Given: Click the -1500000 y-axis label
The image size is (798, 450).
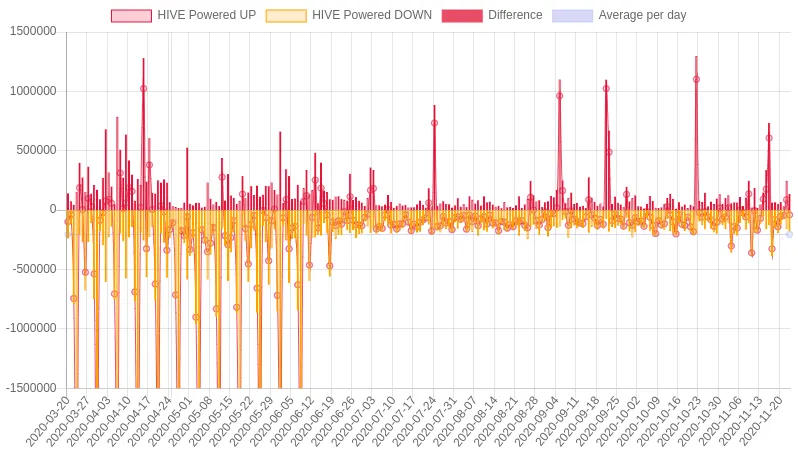Looking at the screenshot, I should pos(31,388).
